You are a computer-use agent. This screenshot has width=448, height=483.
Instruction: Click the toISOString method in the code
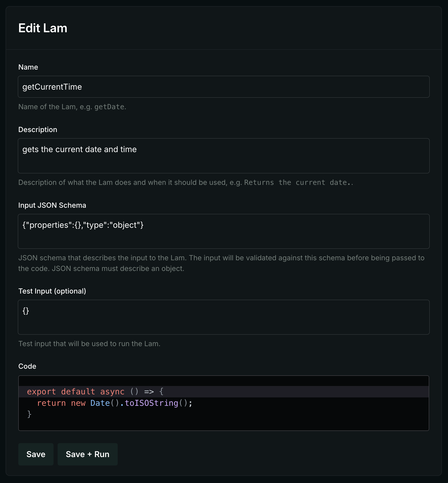(151, 403)
